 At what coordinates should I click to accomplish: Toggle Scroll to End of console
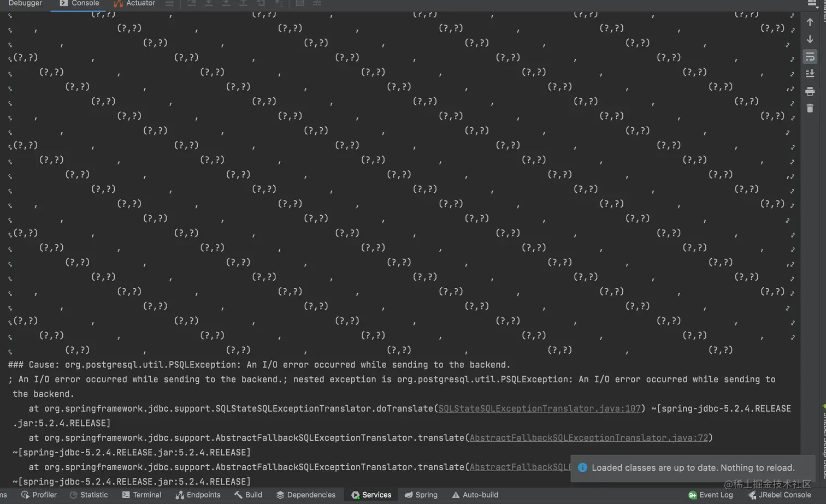coord(810,74)
